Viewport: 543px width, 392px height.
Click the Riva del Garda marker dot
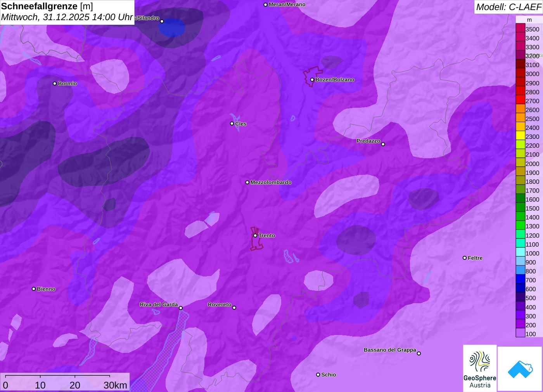(x=181, y=308)
